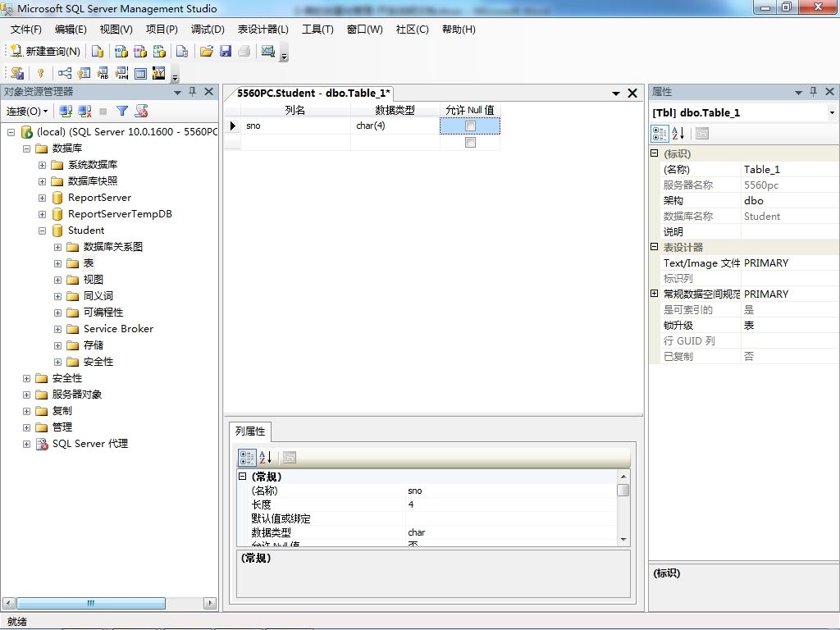Screen dimensions: 840x630
Task: Click the Manage Full-Text Index icon
Action: 103,73
